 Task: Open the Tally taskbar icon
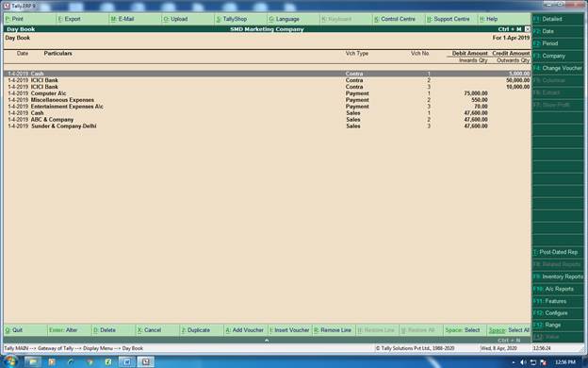tap(145, 361)
